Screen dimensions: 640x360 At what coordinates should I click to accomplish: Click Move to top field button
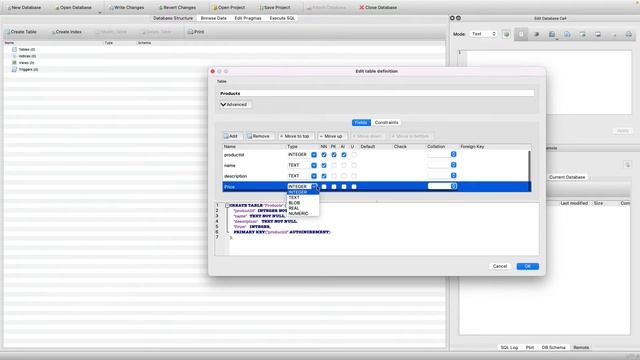(x=295, y=136)
